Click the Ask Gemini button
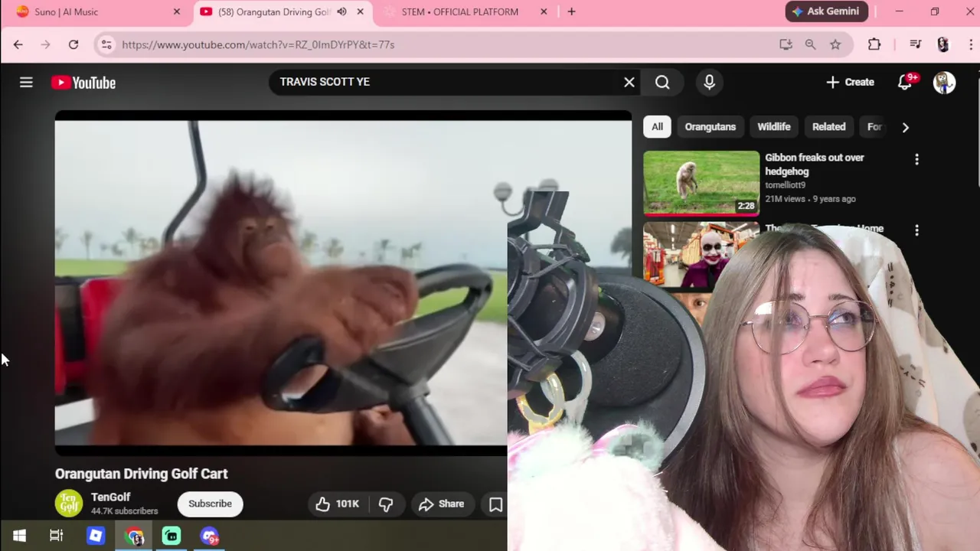Screen dimensions: 980x551 pos(827,11)
